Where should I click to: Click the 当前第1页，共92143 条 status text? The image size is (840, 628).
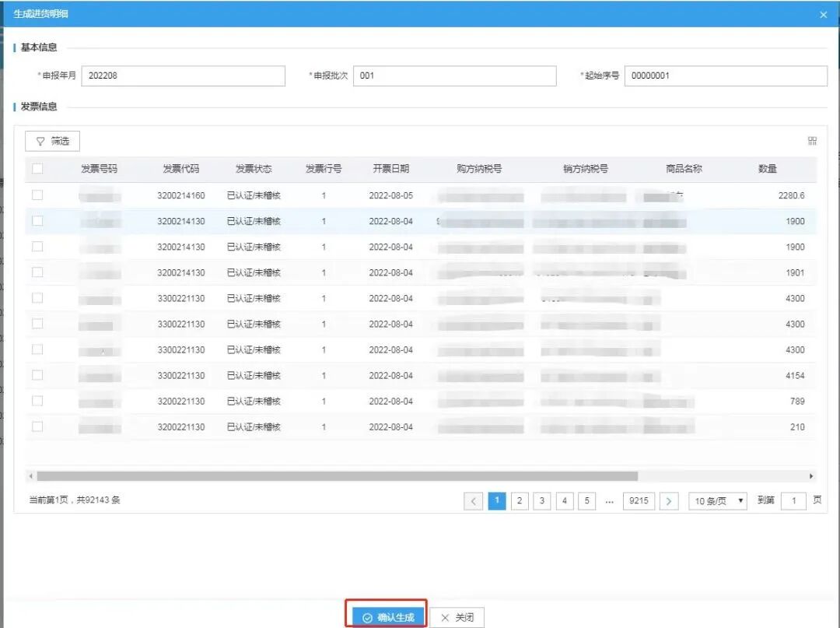[75, 500]
